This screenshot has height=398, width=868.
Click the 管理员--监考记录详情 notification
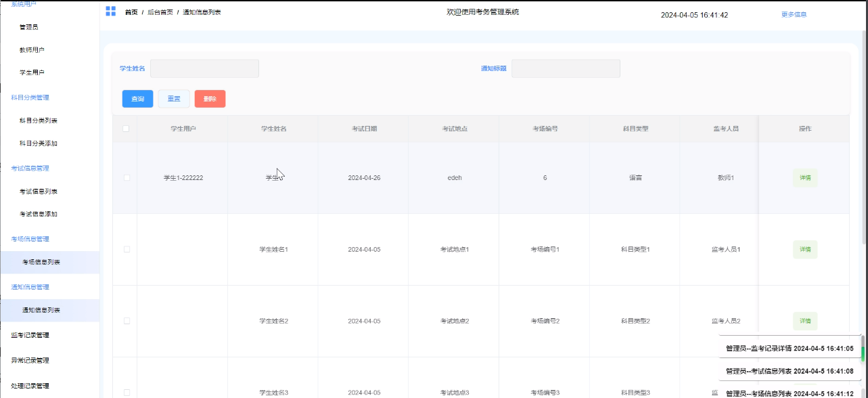coord(790,349)
